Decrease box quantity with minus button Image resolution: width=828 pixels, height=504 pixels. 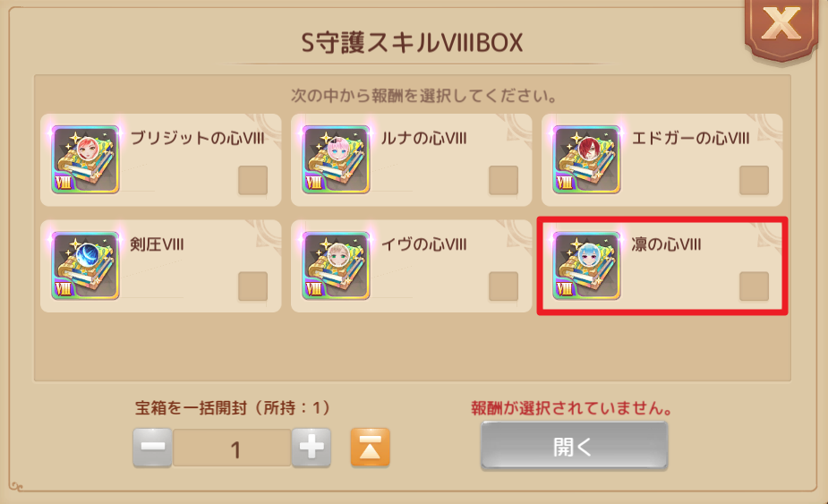152,448
